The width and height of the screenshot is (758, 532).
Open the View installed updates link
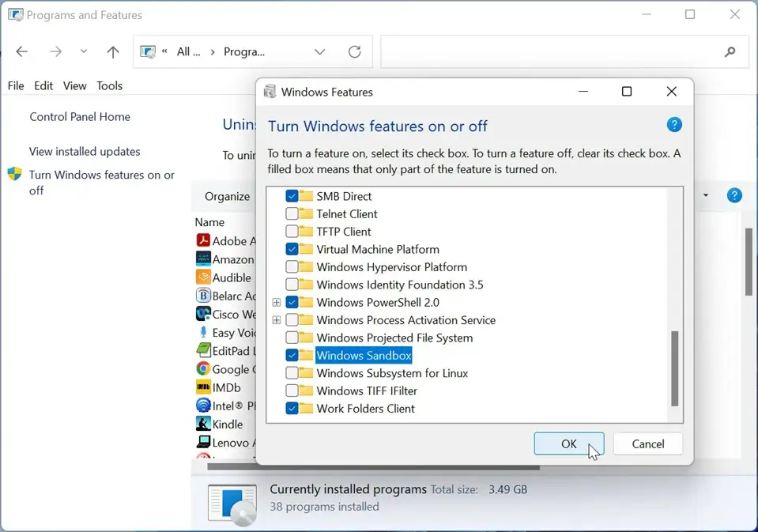click(85, 151)
